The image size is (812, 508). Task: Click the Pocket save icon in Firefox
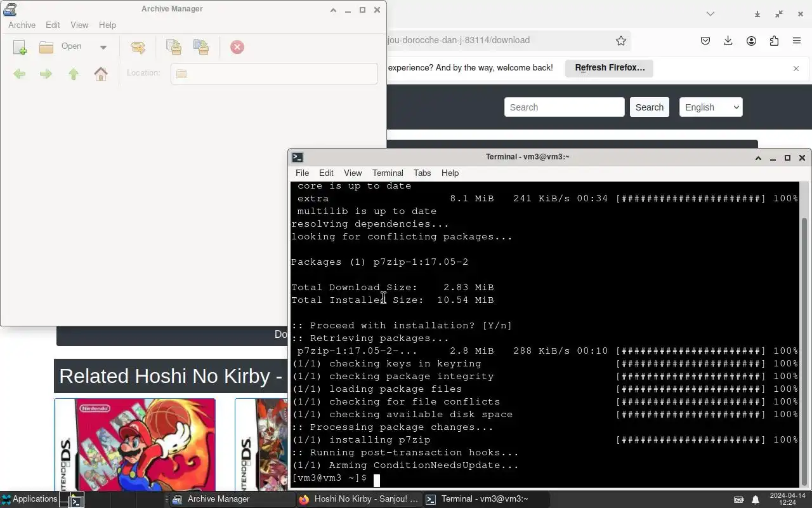(x=705, y=41)
